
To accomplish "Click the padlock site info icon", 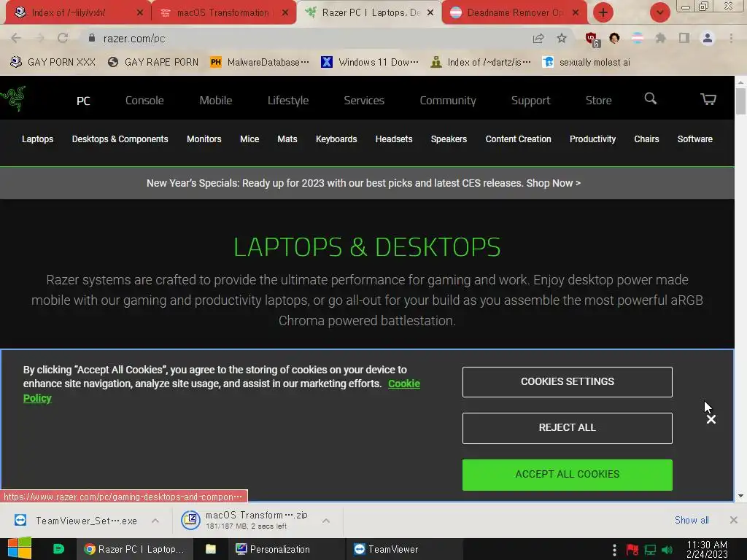I will tap(92, 38).
